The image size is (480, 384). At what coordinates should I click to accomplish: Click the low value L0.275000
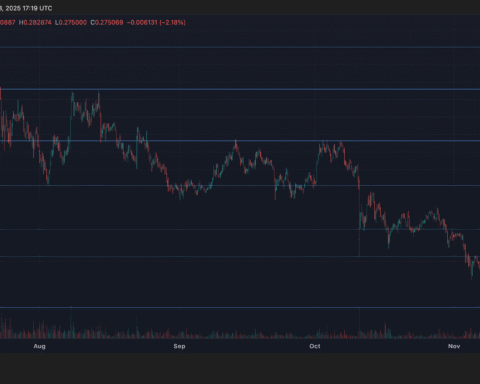tap(71, 22)
